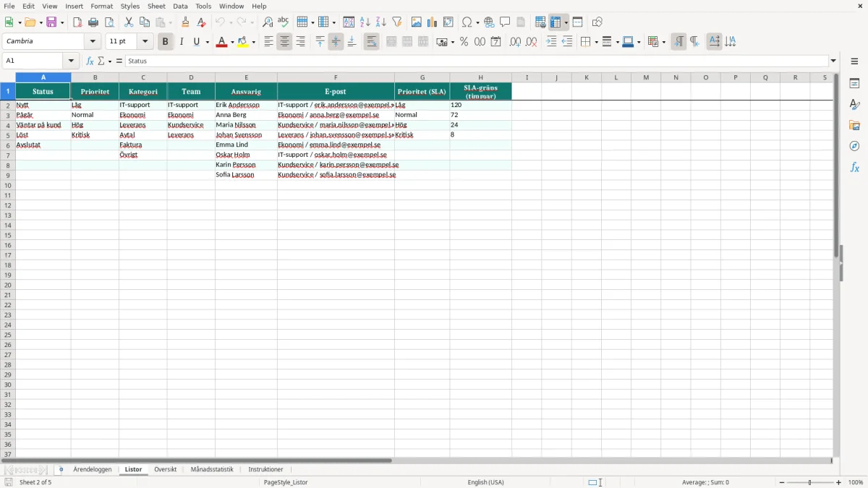Open the sidebar Properties panel

click(854, 83)
